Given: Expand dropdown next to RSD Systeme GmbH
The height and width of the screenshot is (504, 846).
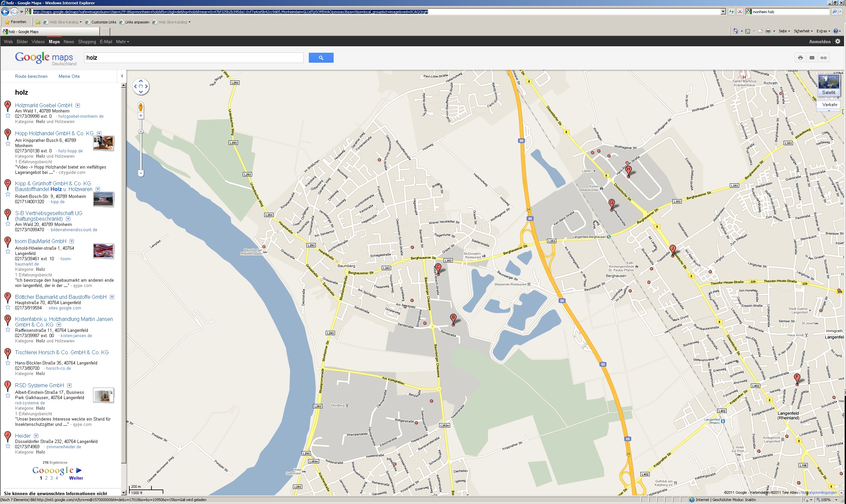Looking at the screenshot, I should coord(70,386).
